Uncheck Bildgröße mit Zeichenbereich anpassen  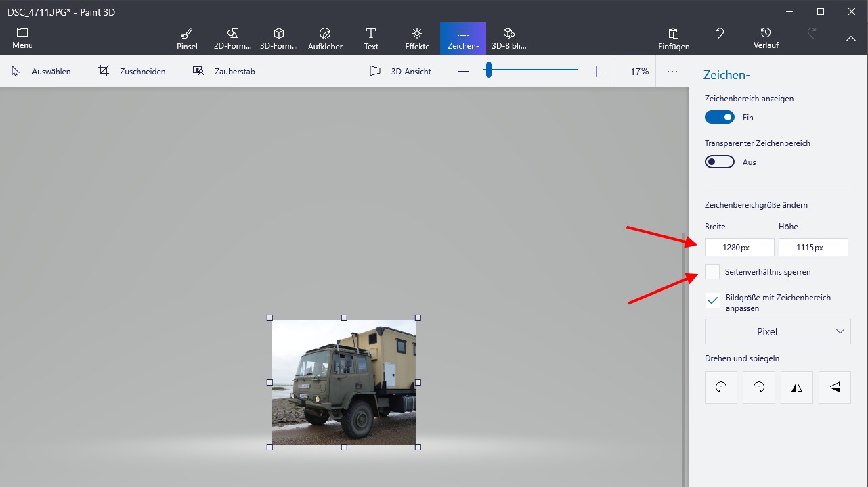(x=712, y=300)
